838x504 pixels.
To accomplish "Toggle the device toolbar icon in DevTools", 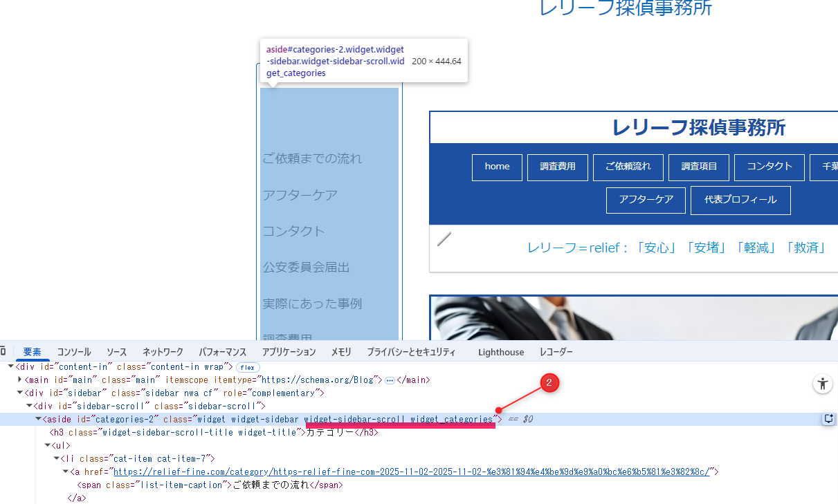I will point(3,352).
